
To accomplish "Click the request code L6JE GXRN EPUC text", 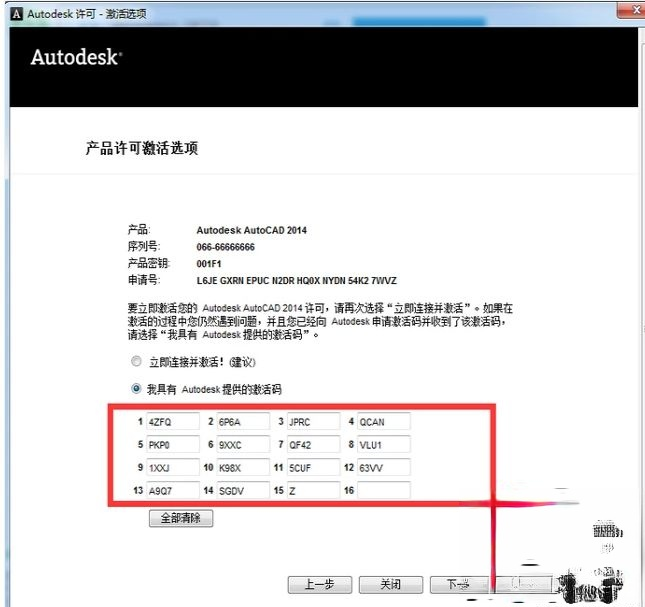I will point(297,281).
